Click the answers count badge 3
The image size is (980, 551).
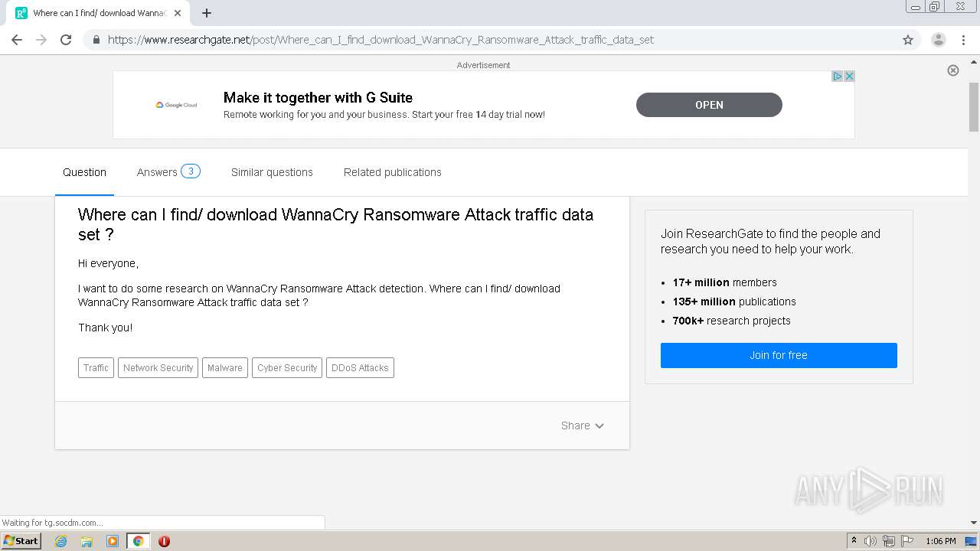click(191, 171)
